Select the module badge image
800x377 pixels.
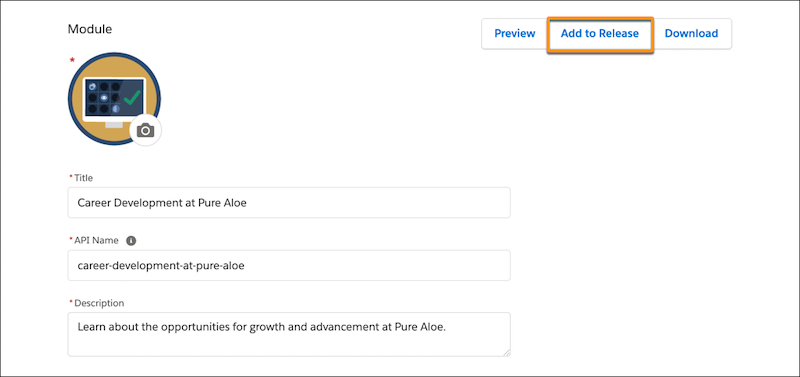point(114,98)
